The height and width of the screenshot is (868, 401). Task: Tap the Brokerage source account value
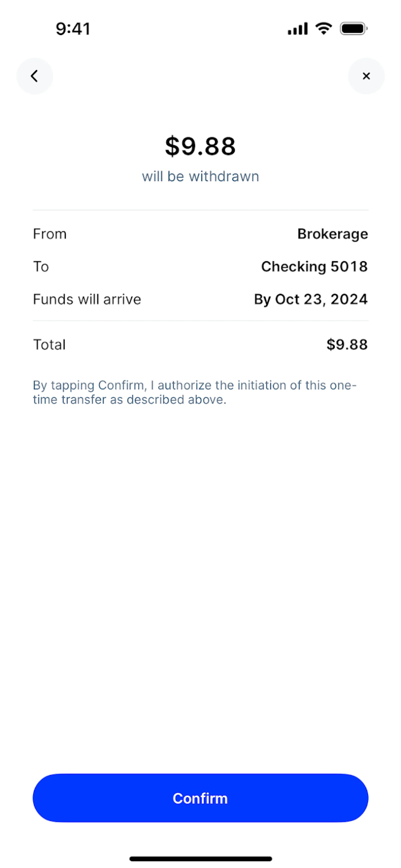click(333, 234)
